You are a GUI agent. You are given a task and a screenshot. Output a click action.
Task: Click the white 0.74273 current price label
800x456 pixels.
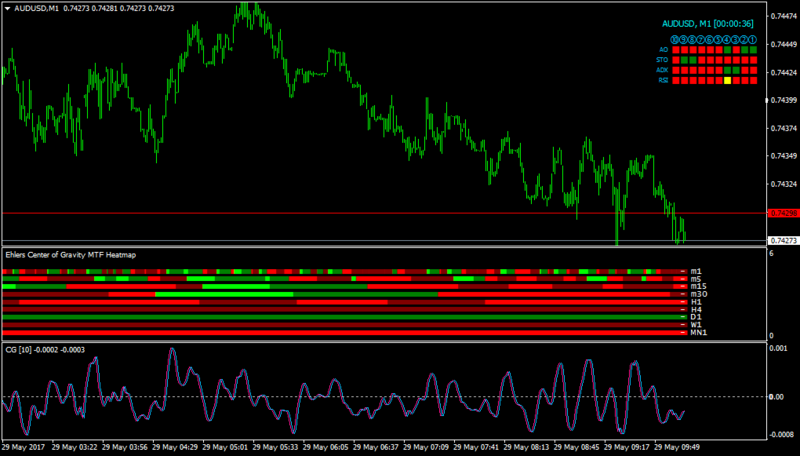click(x=783, y=240)
